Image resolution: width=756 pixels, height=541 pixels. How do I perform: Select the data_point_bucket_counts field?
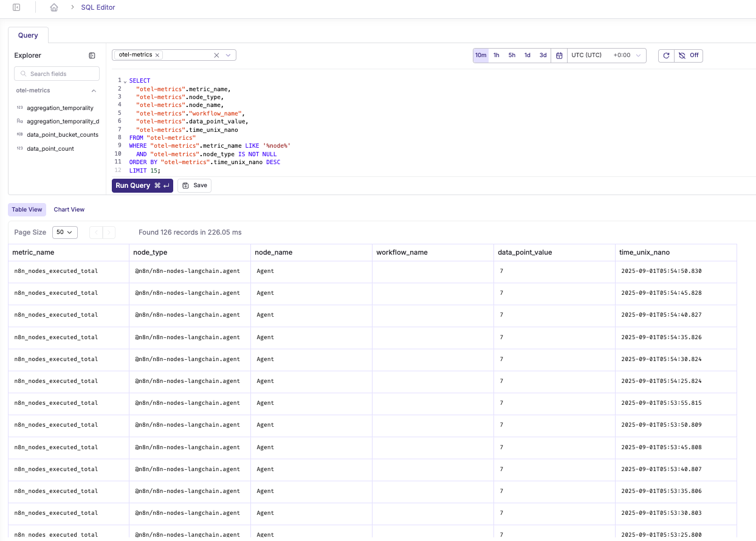click(x=63, y=135)
